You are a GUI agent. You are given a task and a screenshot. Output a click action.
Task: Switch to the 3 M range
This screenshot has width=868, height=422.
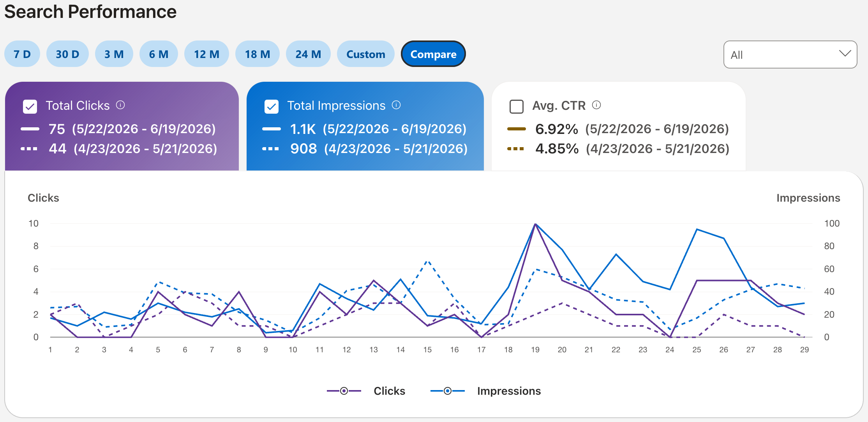click(x=114, y=54)
